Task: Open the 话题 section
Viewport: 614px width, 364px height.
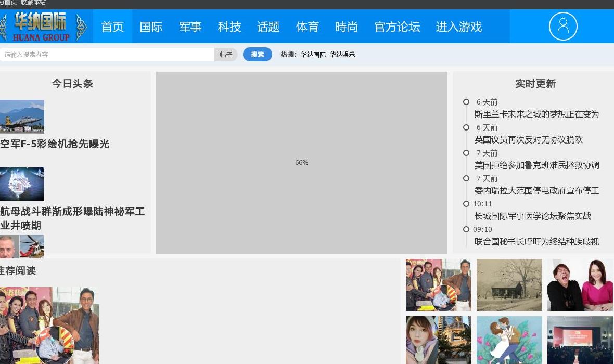Action: [268, 27]
